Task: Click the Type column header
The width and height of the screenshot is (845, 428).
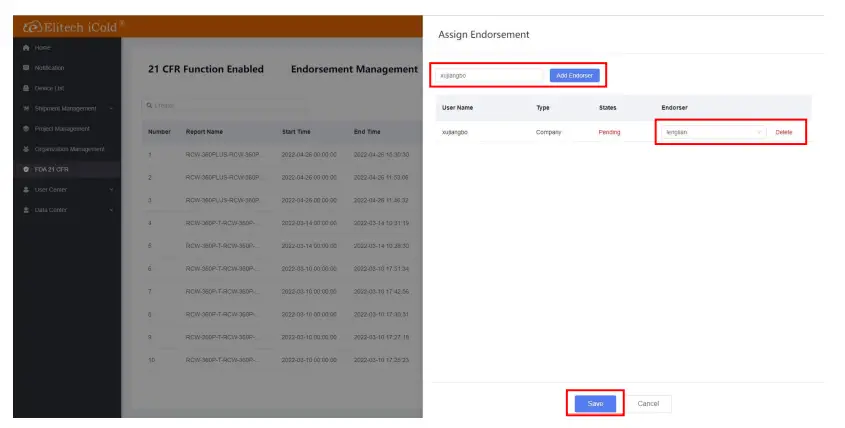Action: pos(543,108)
